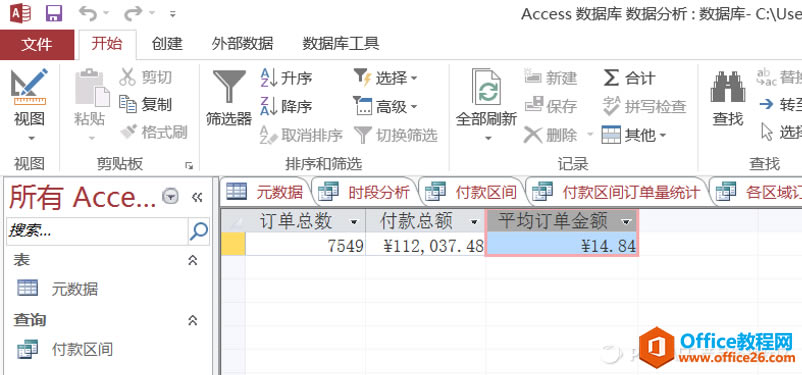
Task: Toggle 切换筛选 filter
Action: point(396,135)
